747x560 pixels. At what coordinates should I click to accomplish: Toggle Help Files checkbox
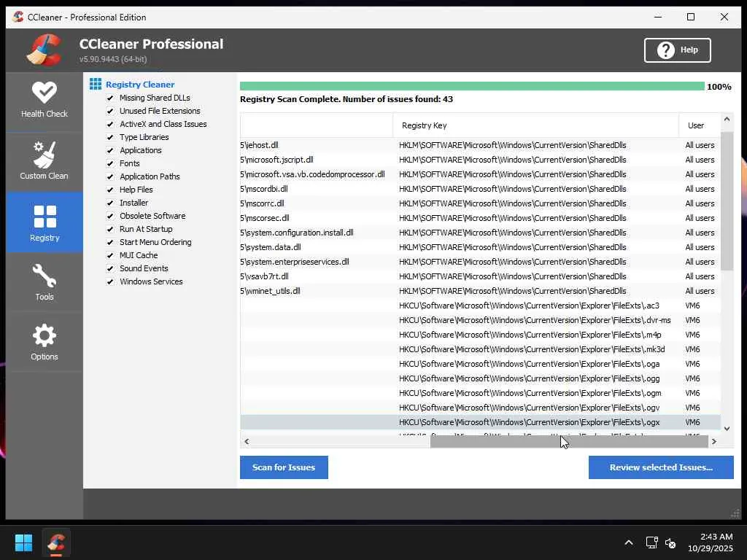coord(110,190)
